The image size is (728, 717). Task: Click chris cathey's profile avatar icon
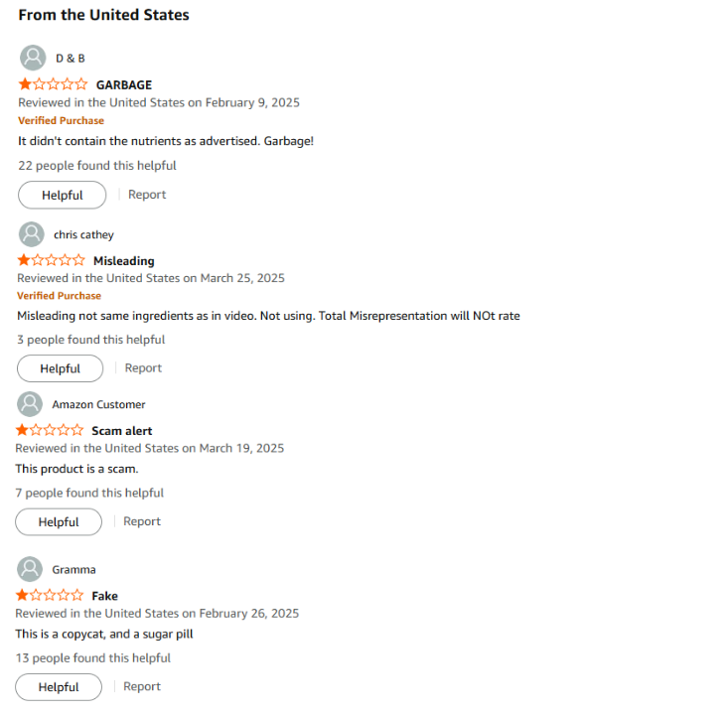click(x=32, y=234)
